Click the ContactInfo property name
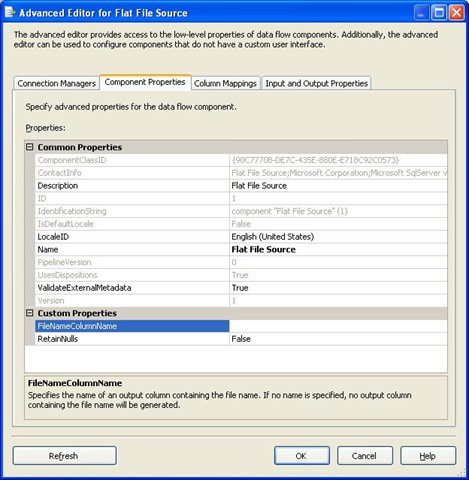 59,173
